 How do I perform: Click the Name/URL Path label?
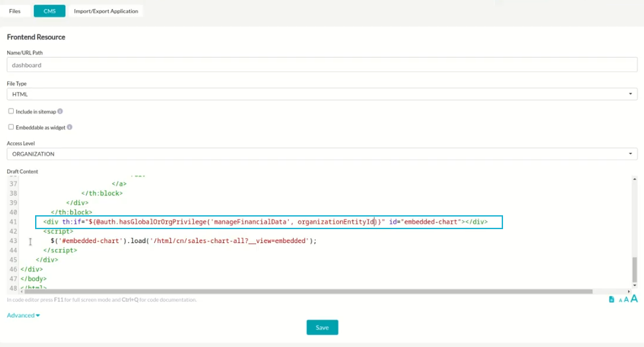(x=24, y=52)
